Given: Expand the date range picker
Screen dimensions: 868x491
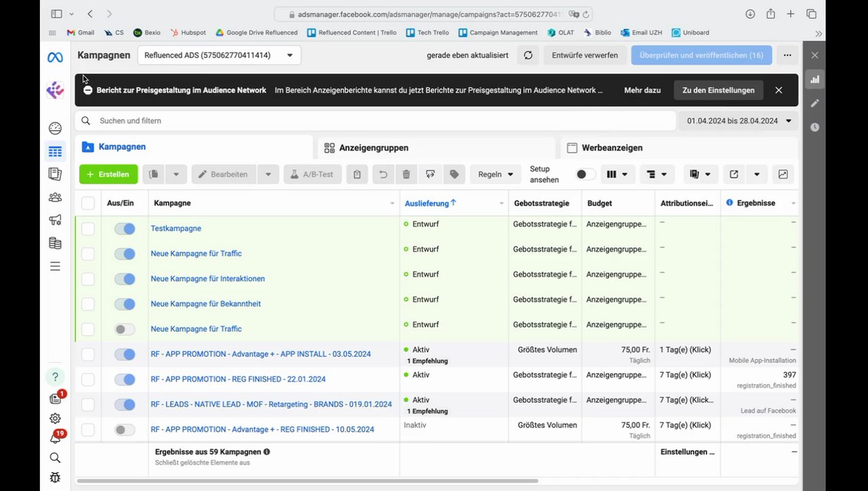Looking at the screenshot, I should coord(738,121).
